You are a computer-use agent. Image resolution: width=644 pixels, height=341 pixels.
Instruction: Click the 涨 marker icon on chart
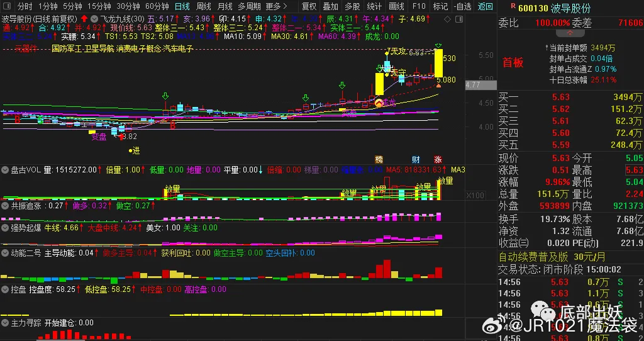pyautogui.click(x=438, y=159)
